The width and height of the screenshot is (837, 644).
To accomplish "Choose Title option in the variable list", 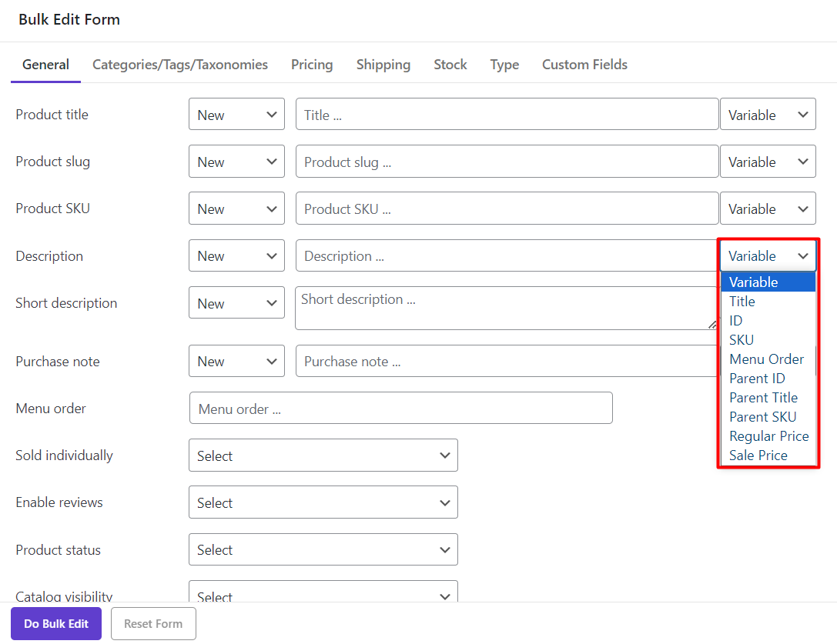I will click(768, 302).
